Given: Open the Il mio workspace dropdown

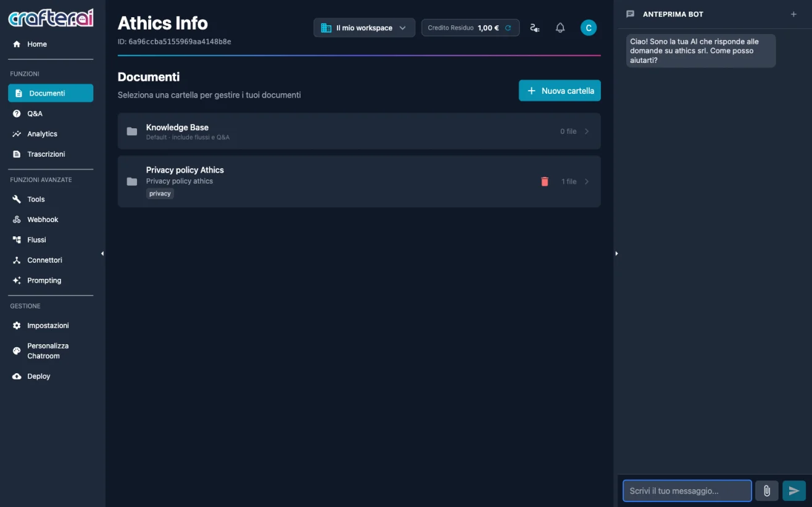Looking at the screenshot, I should (x=364, y=28).
